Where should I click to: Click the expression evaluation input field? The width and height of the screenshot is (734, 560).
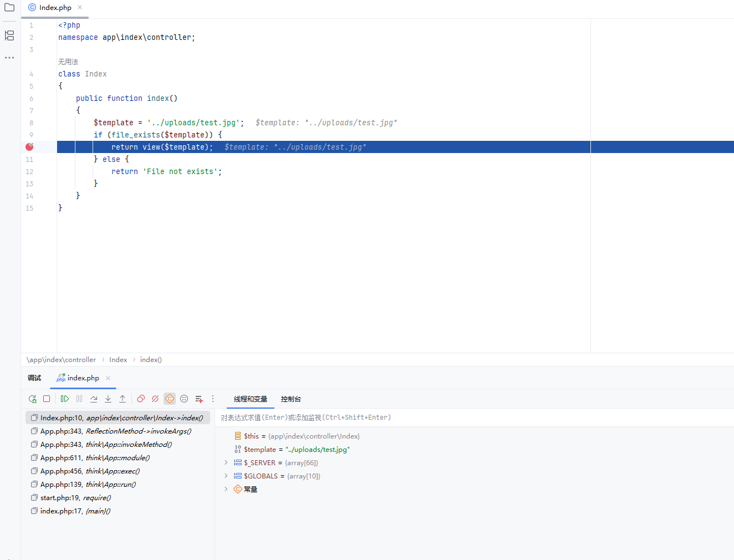tap(333, 417)
